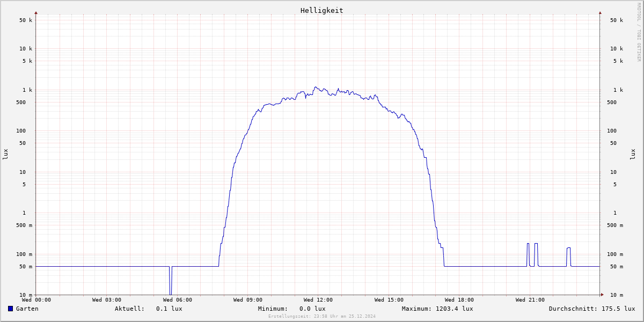Screen dimensions: 644x322
Task: Click the "Aktuell: 0.1 lux" value
Action: (x=149, y=309)
